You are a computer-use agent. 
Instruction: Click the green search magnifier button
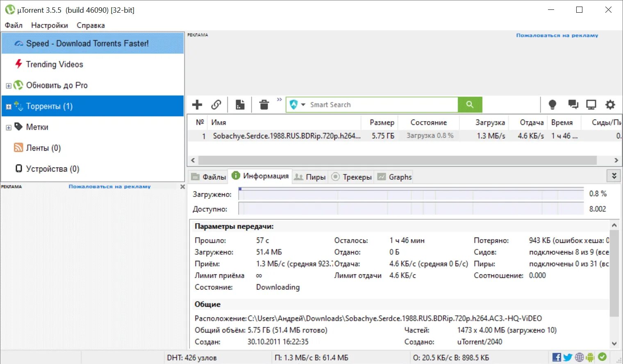470,105
